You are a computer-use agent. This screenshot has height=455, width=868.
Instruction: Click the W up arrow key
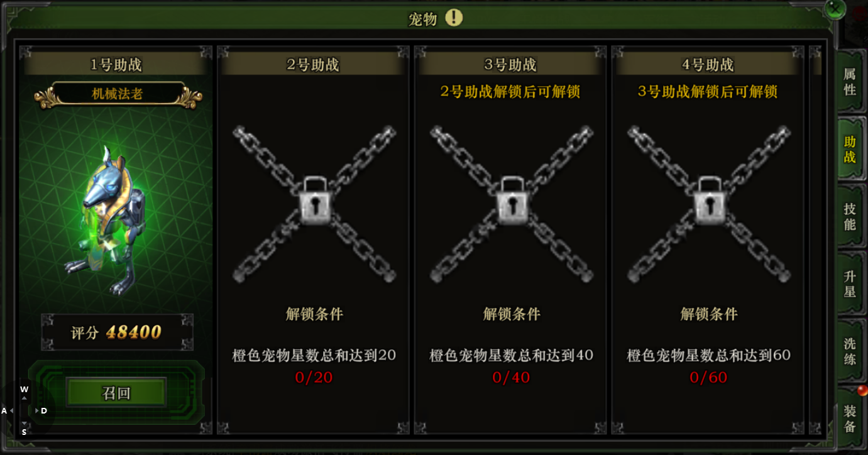25,393
